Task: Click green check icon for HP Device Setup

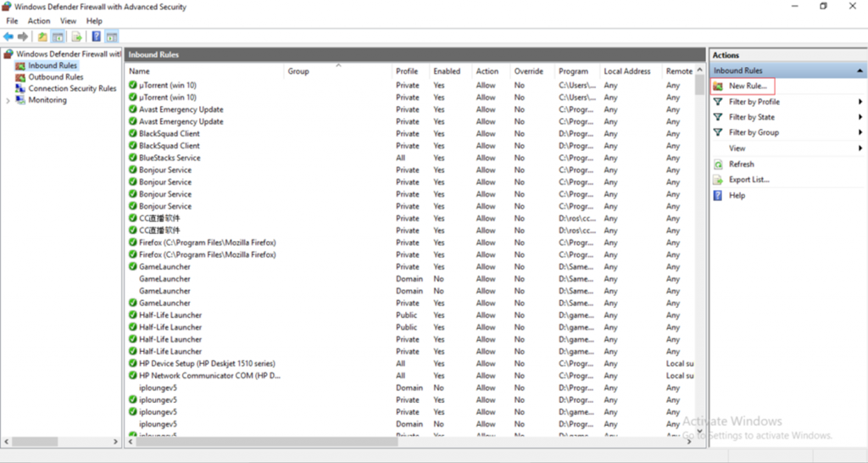Action: (133, 363)
